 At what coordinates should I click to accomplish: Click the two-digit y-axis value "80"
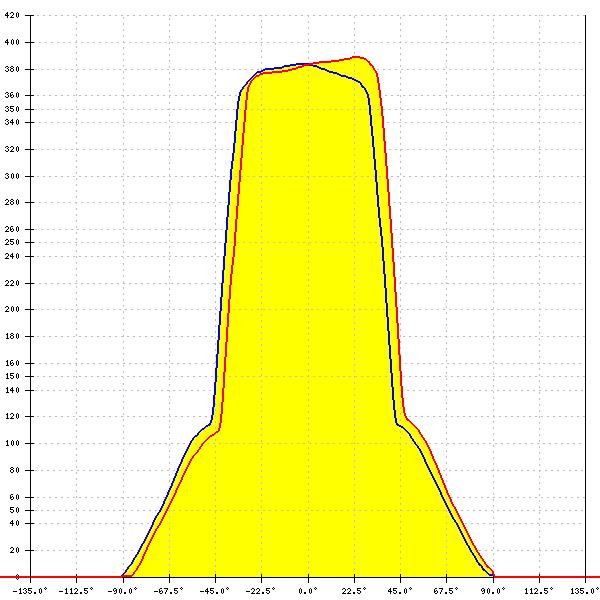click(x=14, y=470)
